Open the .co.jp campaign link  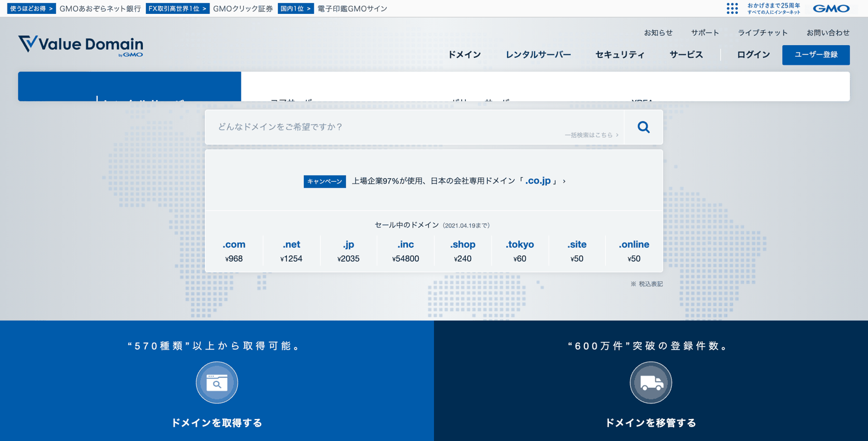[x=458, y=181]
